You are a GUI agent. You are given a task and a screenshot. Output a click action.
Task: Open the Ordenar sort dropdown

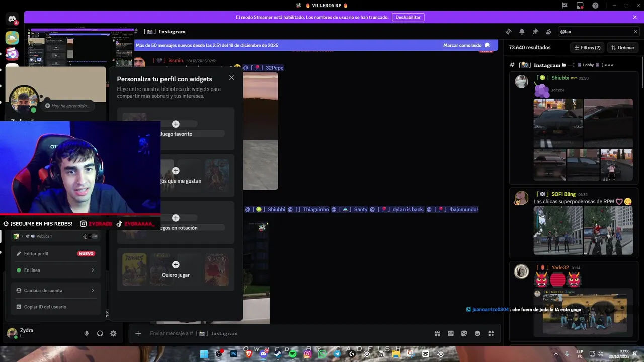pyautogui.click(x=622, y=48)
